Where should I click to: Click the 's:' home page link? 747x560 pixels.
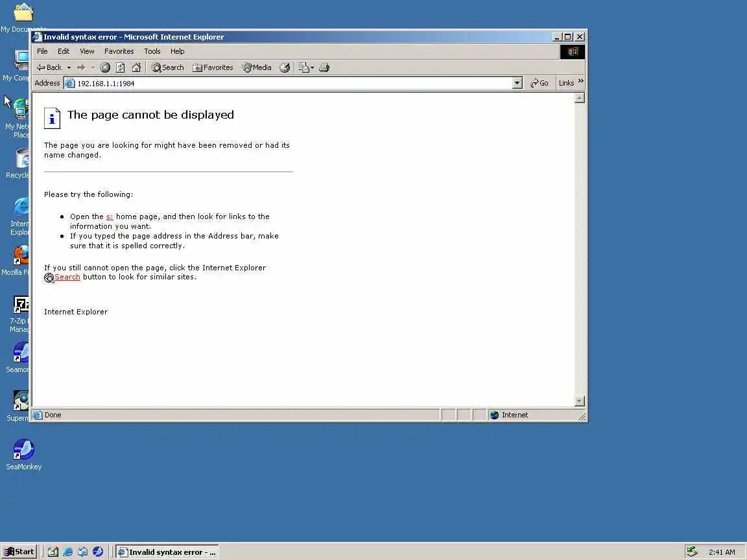point(110,216)
